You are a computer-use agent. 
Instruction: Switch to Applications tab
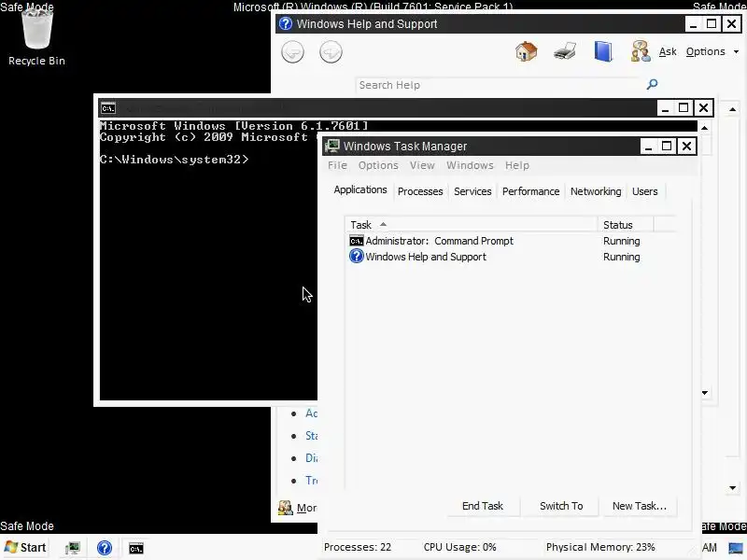click(360, 189)
